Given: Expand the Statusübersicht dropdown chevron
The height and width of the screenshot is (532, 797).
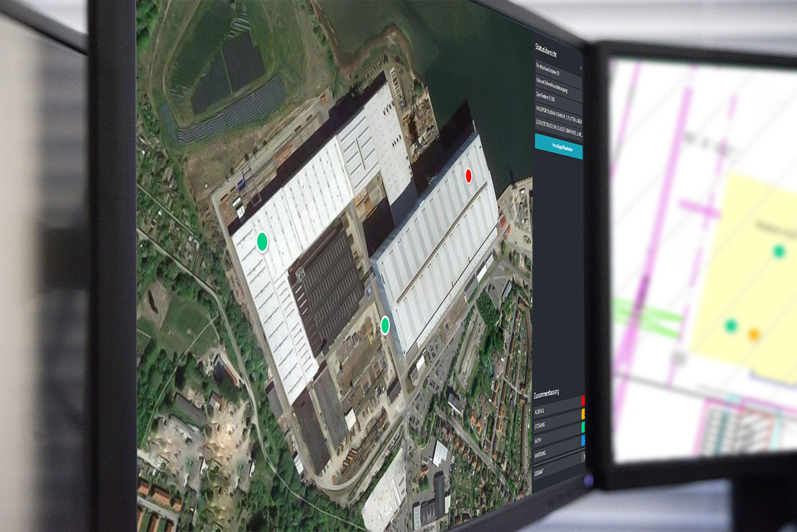Looking at the screenshot, I should 580,67.
